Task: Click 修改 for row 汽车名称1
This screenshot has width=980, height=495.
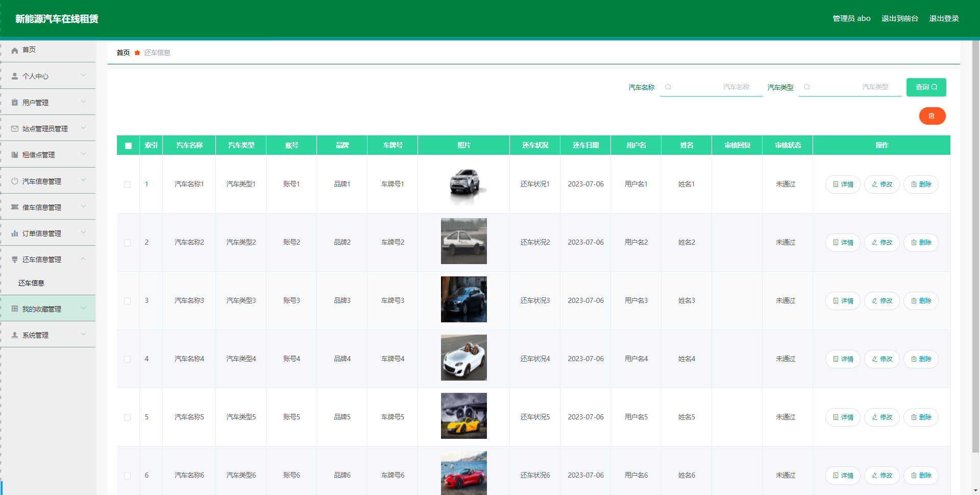Action: 881,184
